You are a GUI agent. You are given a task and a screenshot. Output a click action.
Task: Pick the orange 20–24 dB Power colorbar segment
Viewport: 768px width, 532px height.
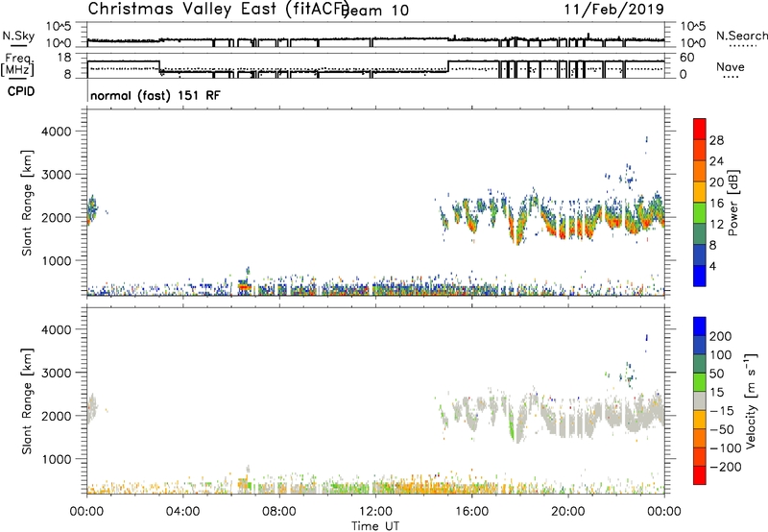[x=700, y=172]
